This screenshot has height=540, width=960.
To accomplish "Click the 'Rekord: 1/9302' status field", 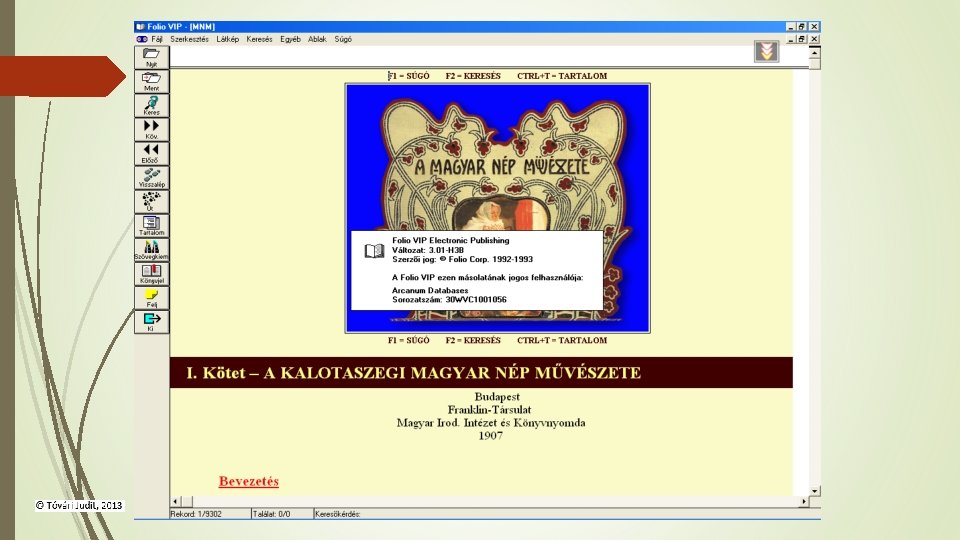I will pos(210,514).
